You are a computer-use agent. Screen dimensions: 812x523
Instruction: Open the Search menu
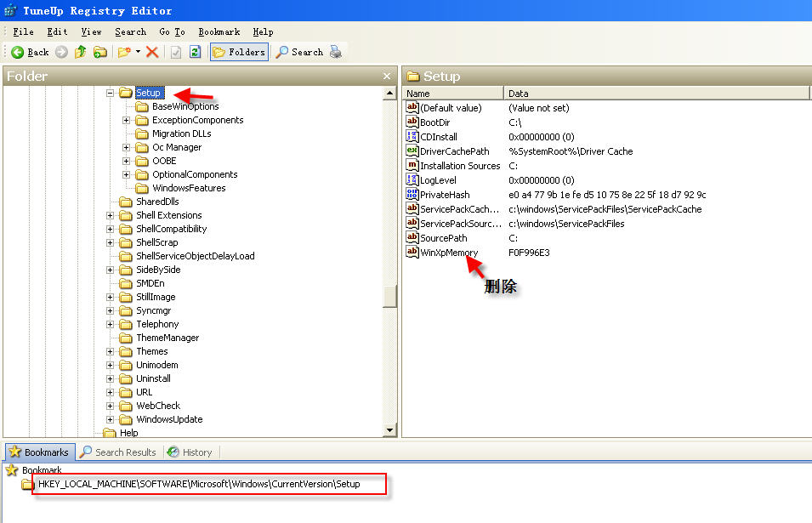tap(130, 32)
